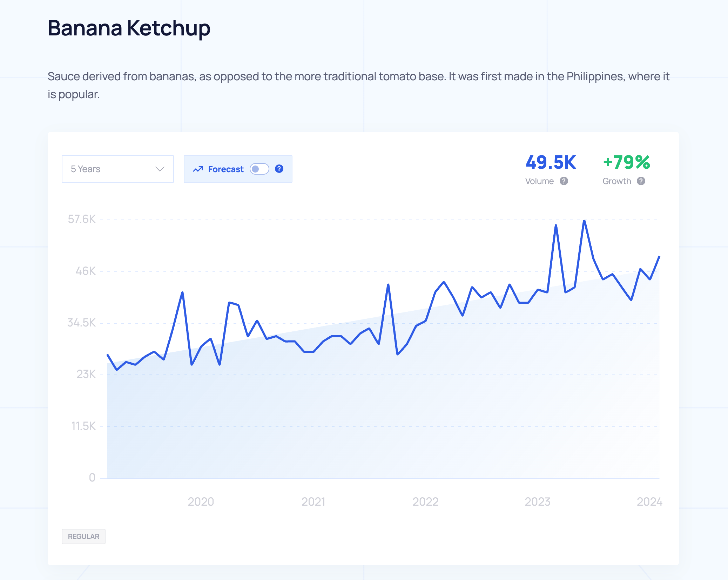728x580 pixels.
Task: Click the Growth label text
Action: 616,181
